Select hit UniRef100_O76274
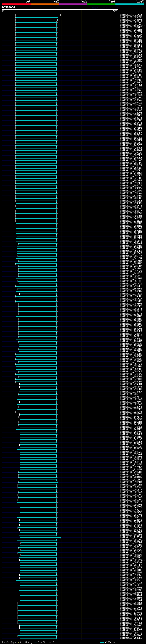The image size is (146, 644). [131, 314]
